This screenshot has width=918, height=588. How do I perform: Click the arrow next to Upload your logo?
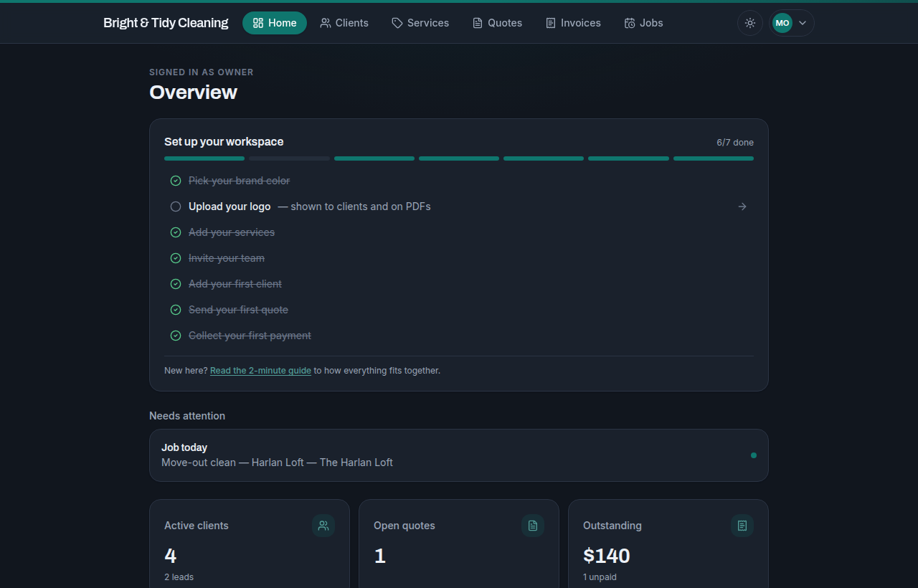(x=742, y=207)
